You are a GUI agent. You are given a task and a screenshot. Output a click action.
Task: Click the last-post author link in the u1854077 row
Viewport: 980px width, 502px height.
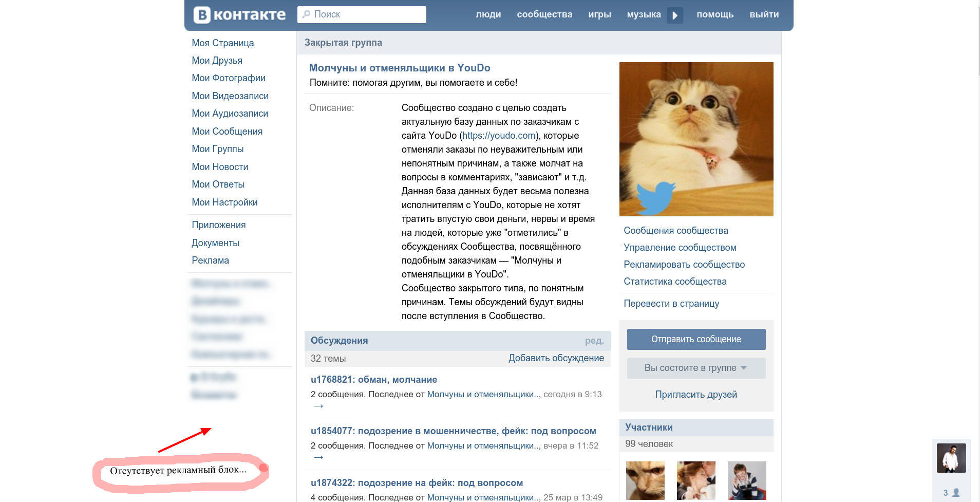tap(483, 446)
